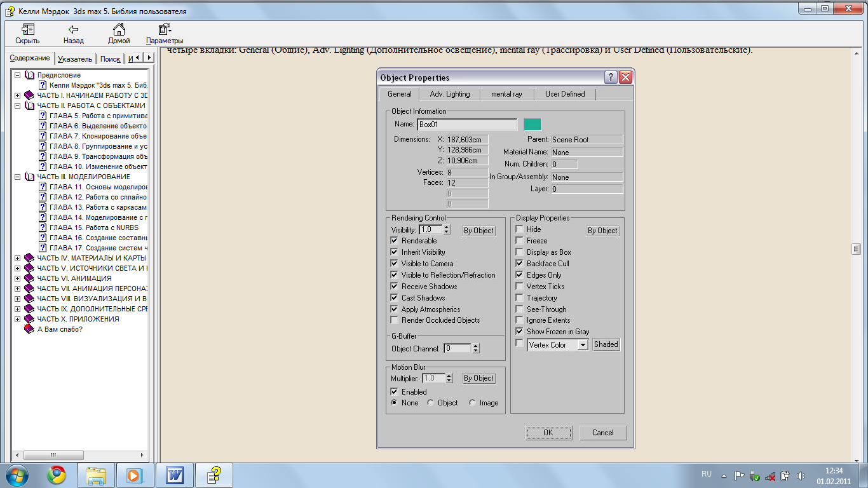The image size is (868, 488).
Task: Show hidden tray icons arrow
Action: tap(724, 475)
